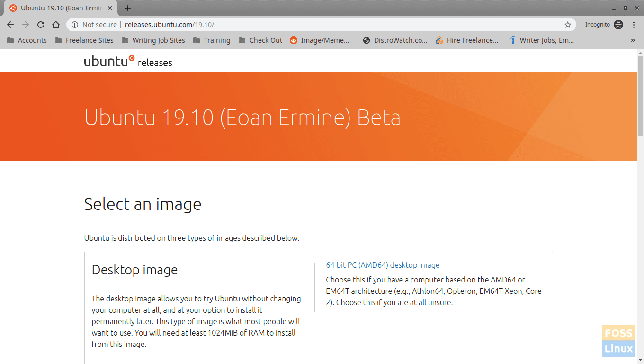Screen dimensions: 644x364
Task: Open the Freelance Sites bookmark folder
Action: (84, 40)
